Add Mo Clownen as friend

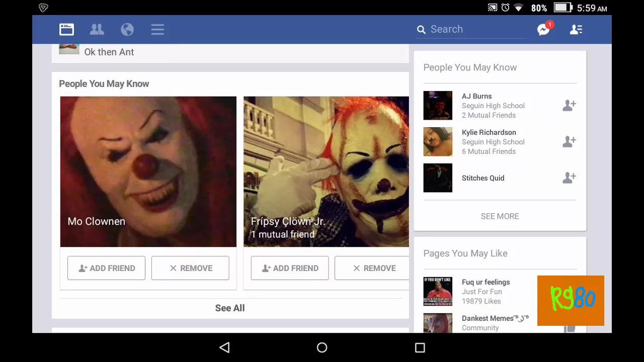pyautogui.click(x=106, y=268)
